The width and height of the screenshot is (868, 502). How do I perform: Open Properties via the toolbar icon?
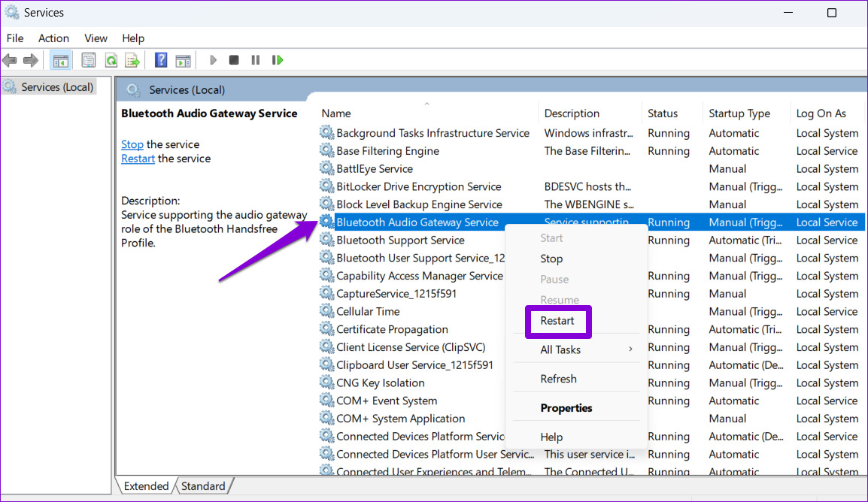pyautogui.click(x=88, y=59)
